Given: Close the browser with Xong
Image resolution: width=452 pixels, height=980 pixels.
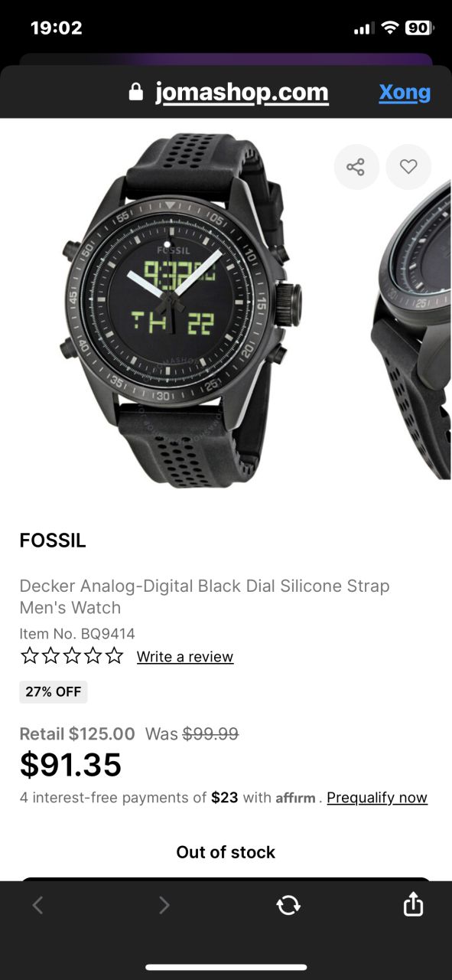Looking at the screenshot, I should pos(405,93).
